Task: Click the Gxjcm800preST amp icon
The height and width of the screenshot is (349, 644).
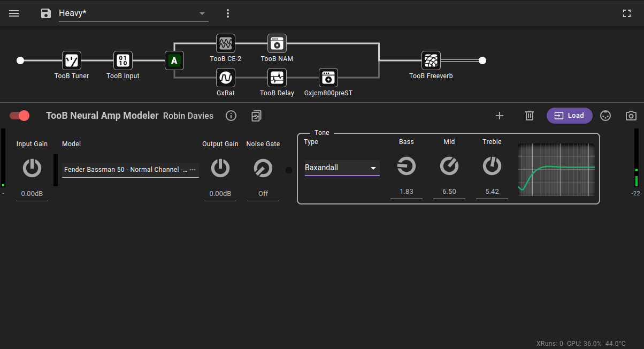Action: [x=328, y=78]
